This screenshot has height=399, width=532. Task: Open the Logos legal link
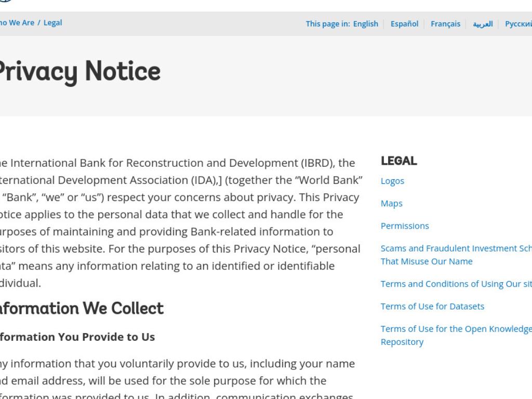(x=392, y=181)
